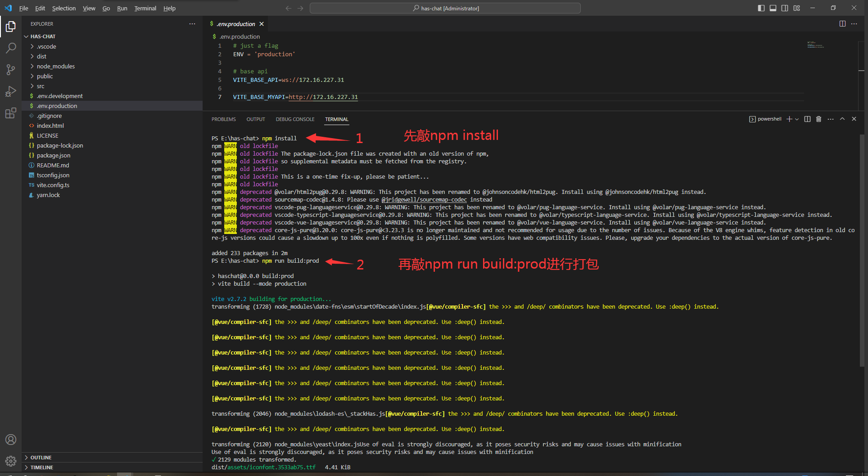Image resolution: width=868 pixels, height=476 pixels.
Task: Open package.json in the explorer
Action: coord(54,155)
